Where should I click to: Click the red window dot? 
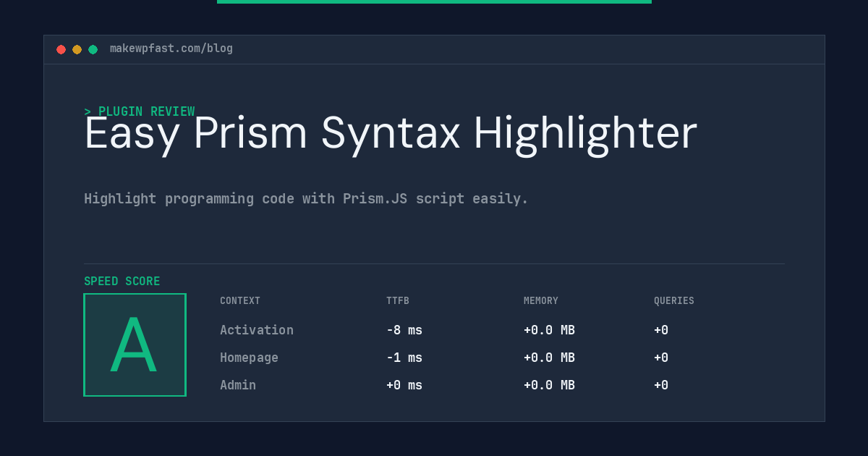pos(61,49)
